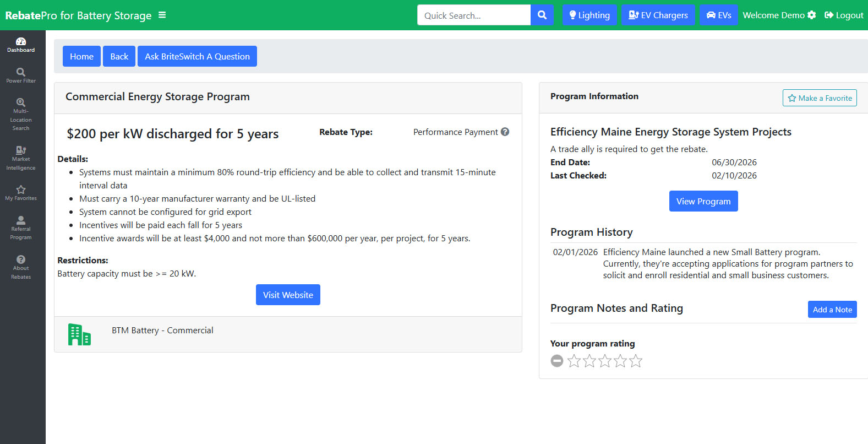Switch to the EV Chargers product
868x444 pixels.
pos(658,15)
